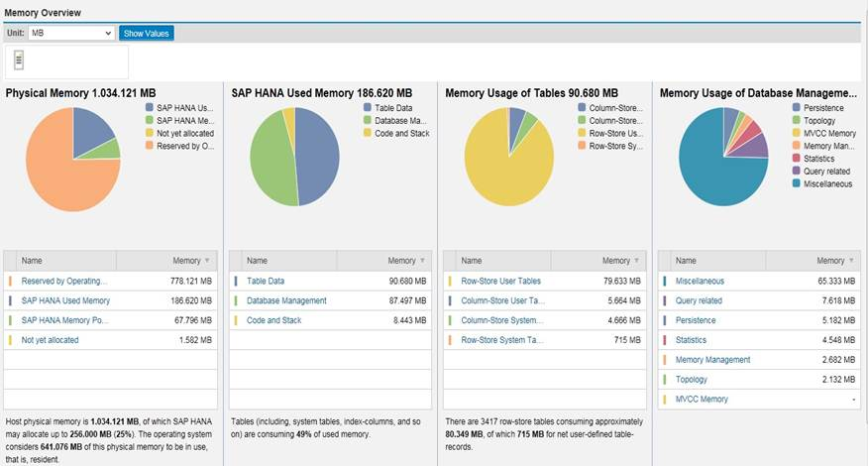
Task: Click the 1.582 MB value cell
Action: 195,340
